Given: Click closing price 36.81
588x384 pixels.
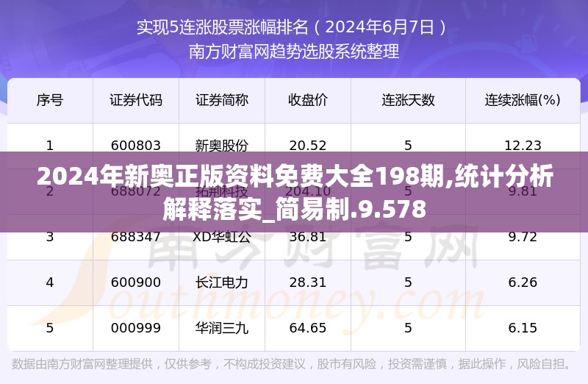Looking at the screenshot, I should coord(308,237).
